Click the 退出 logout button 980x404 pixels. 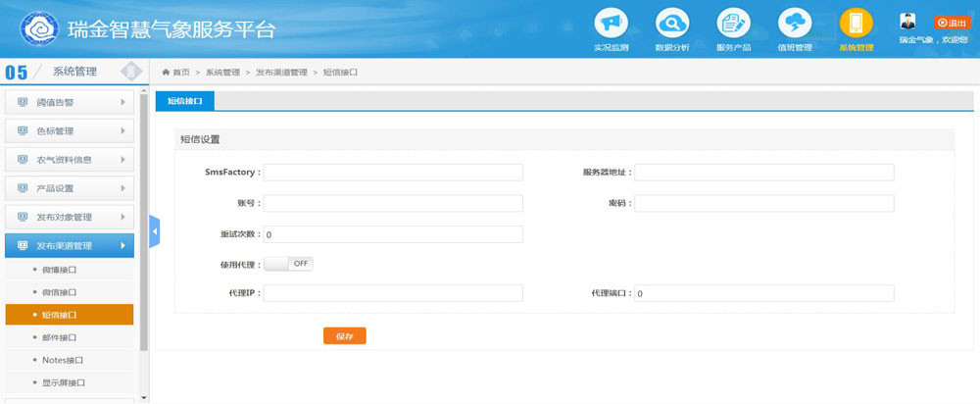pos(952,22)
